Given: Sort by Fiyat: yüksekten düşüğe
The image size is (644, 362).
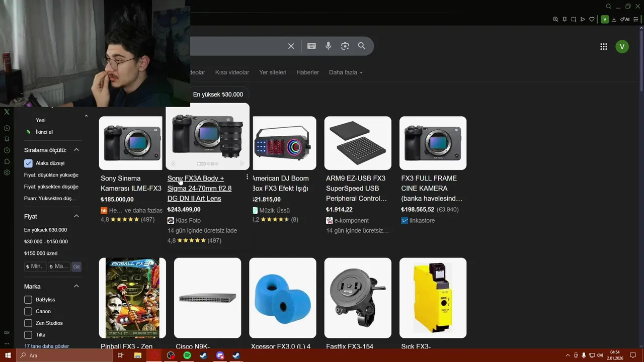Looking at the screenshot, I should pos(51,187).
